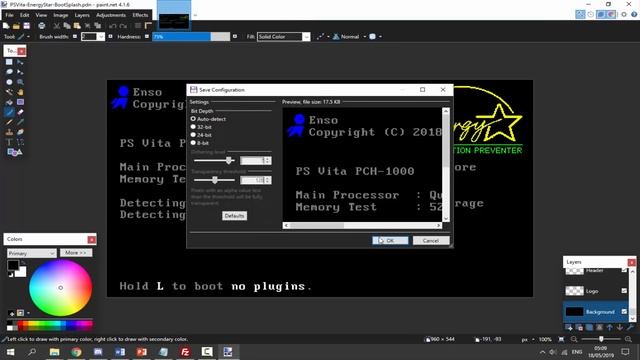Click the Move Layer Up arrow
Image resolution: width=640 pixels, height=360 pixels.
(610, 327)
